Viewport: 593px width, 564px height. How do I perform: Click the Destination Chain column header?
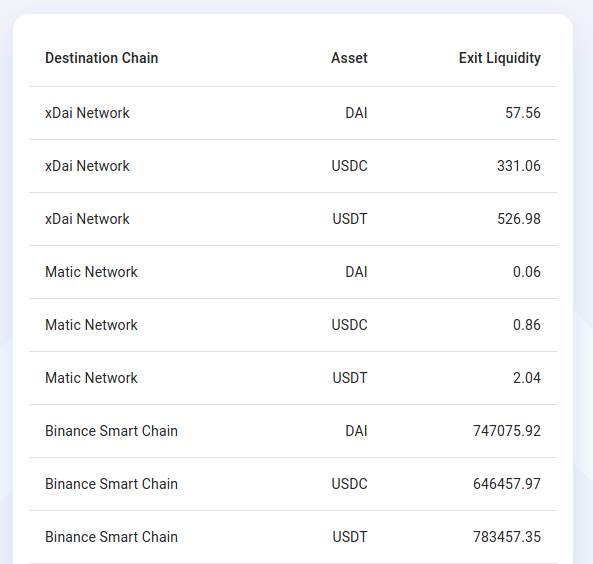(x=101, y=58)
